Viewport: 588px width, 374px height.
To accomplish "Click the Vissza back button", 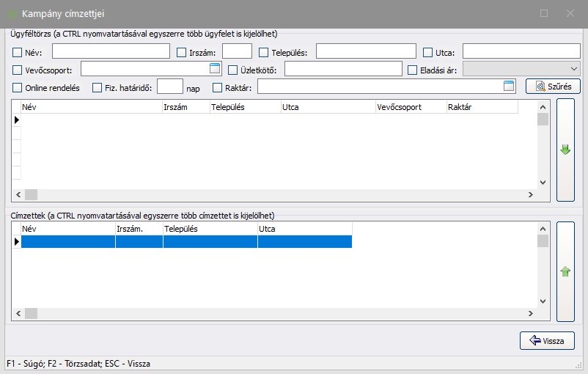I will click(x=547, y=341).
